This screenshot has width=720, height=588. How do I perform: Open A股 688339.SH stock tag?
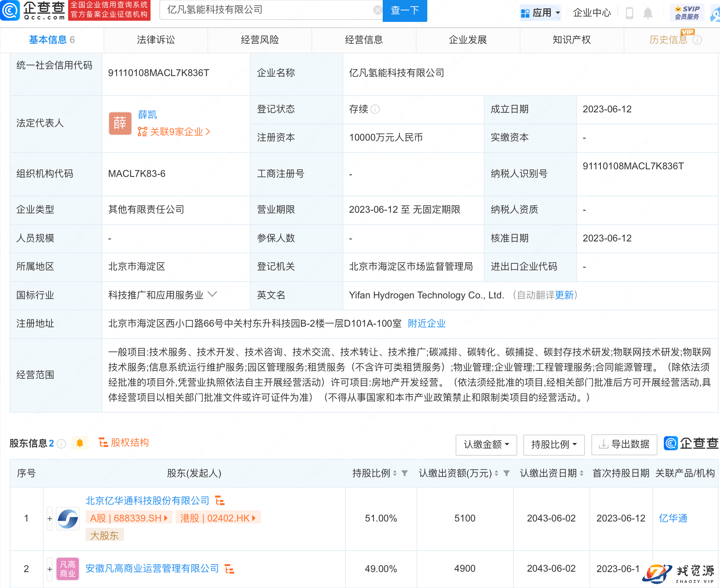(129, 518)
